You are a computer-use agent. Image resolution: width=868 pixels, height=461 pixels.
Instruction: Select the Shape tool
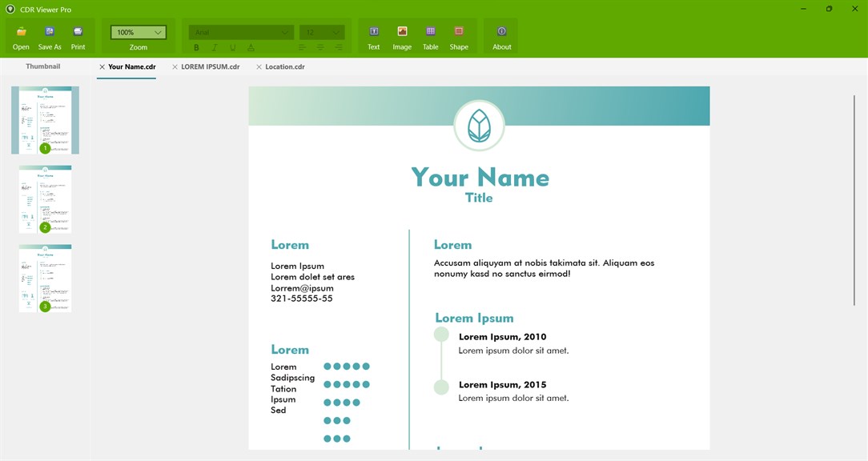[x=458, y=31]
